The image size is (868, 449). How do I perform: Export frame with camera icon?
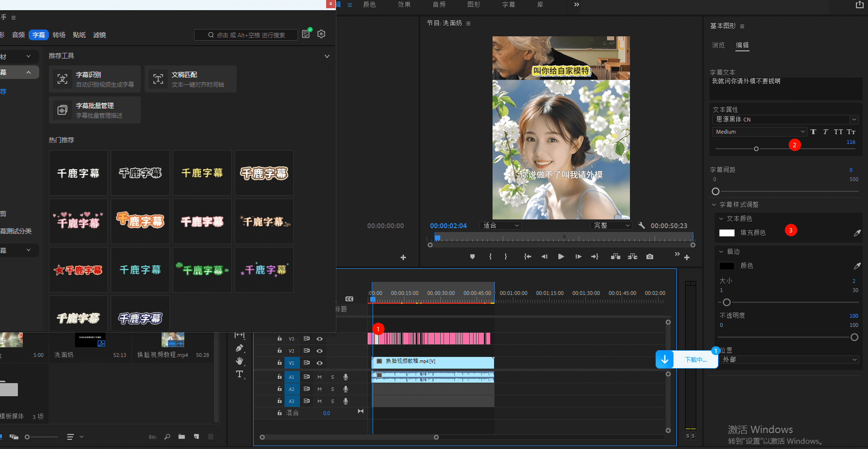[x=649, y=257]
